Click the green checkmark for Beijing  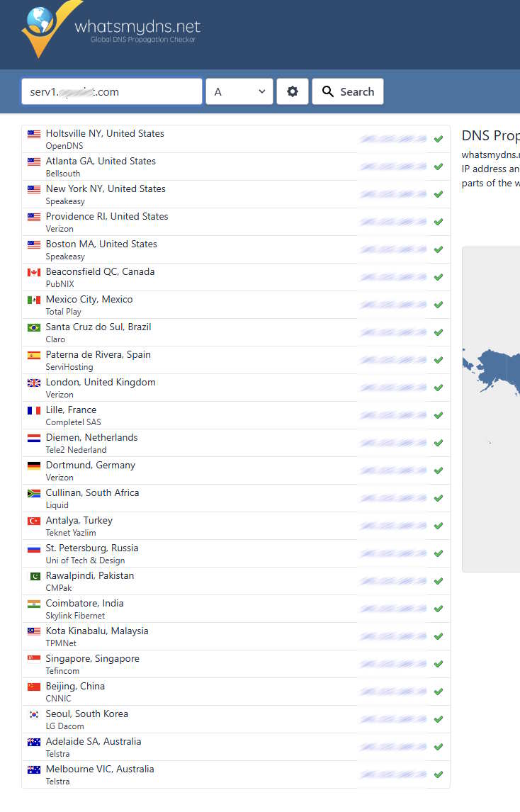coord(439,692)
